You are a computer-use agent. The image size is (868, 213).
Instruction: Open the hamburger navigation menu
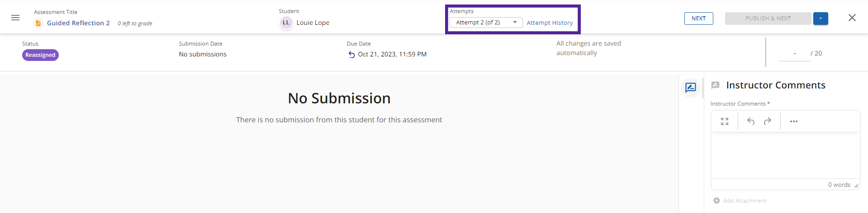pos(15,18)
